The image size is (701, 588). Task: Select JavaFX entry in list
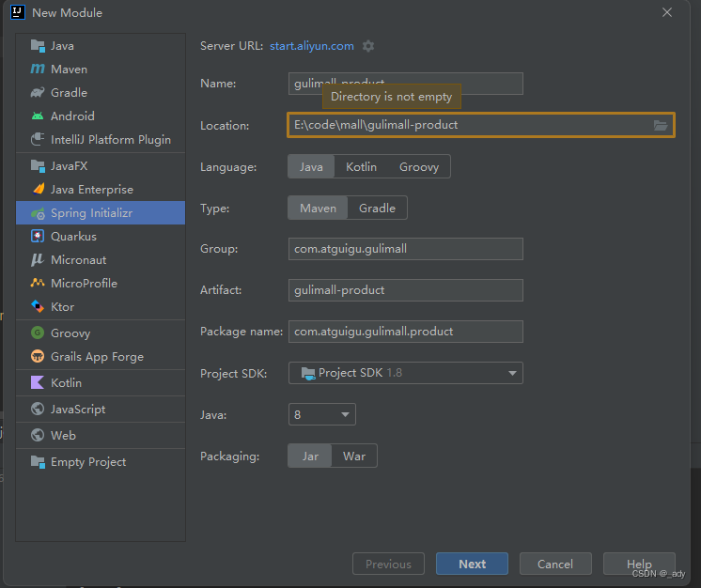point(101,165)
